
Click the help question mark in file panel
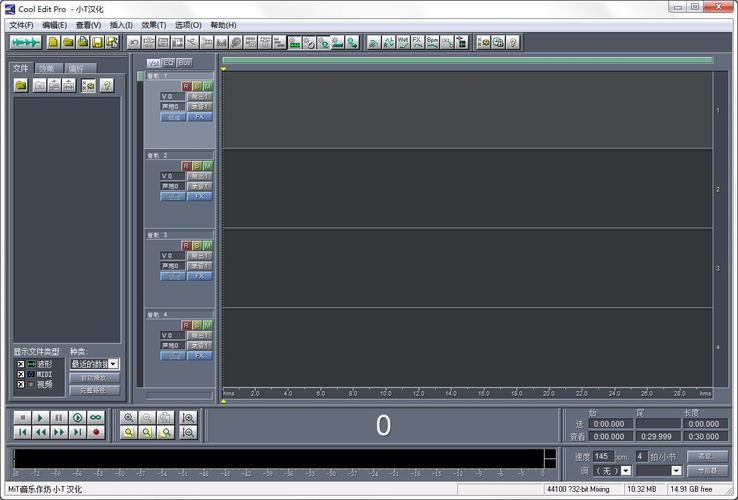click(x=106, y=86)
